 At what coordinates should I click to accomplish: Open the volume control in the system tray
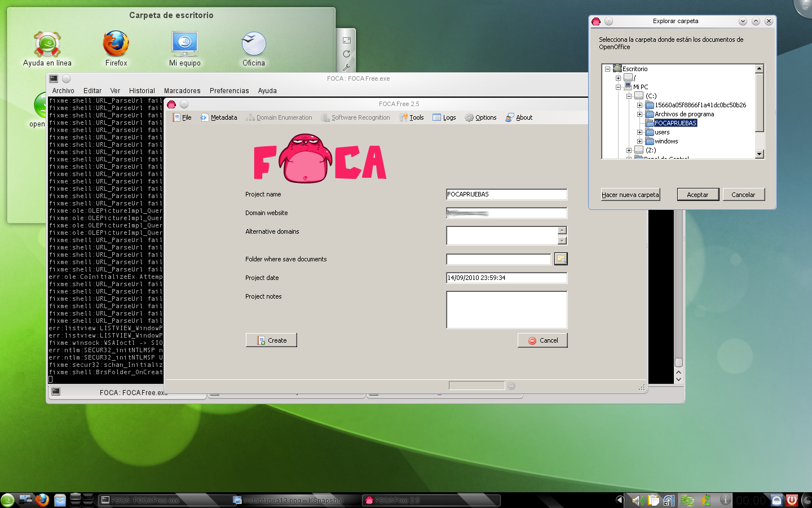pyautogui.click(x=638, y=500)
